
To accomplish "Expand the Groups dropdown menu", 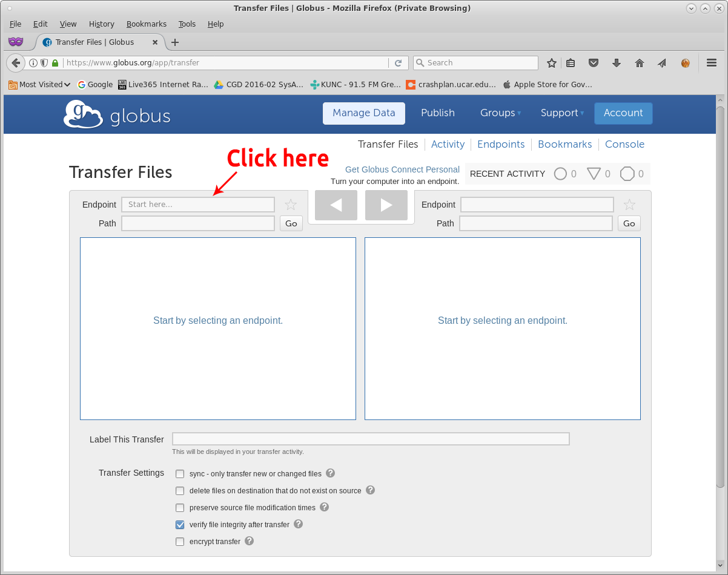I will pyautogui.click(x=500, y=113).
